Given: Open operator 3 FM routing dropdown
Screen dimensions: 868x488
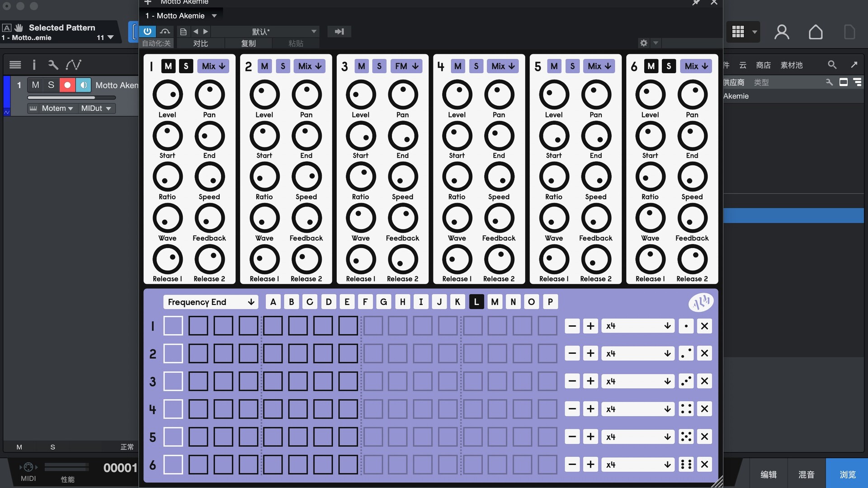Looking at the screenshot, I should (406, 66).
